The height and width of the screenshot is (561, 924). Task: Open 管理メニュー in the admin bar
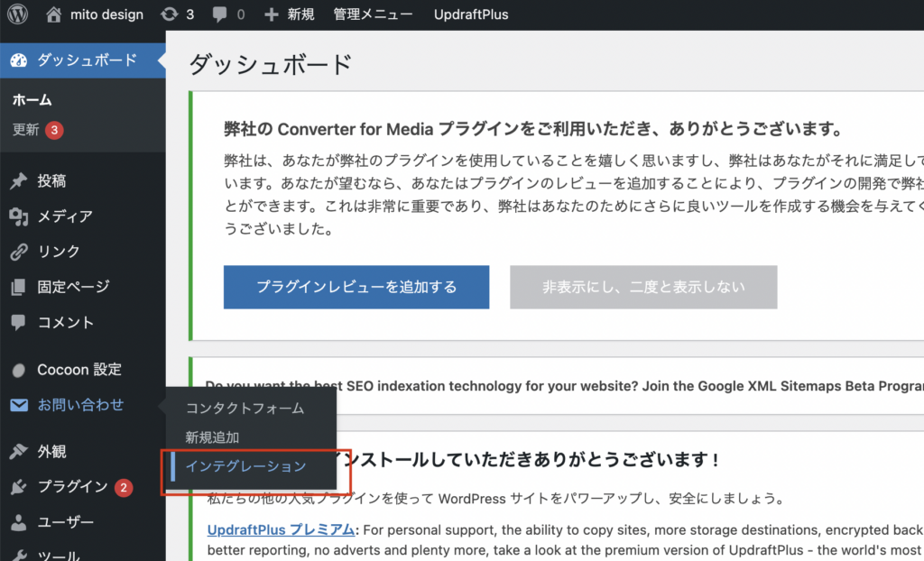(x=373, y=14)
